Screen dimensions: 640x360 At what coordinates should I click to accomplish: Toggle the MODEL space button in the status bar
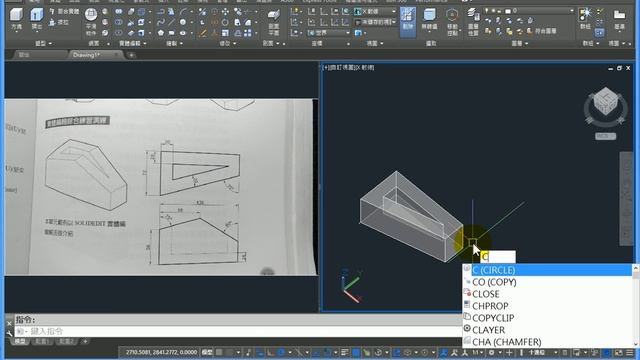207,352
